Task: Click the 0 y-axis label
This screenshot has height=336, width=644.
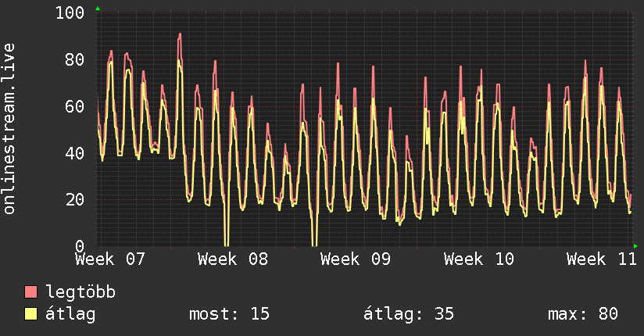Action: point(80,246)
